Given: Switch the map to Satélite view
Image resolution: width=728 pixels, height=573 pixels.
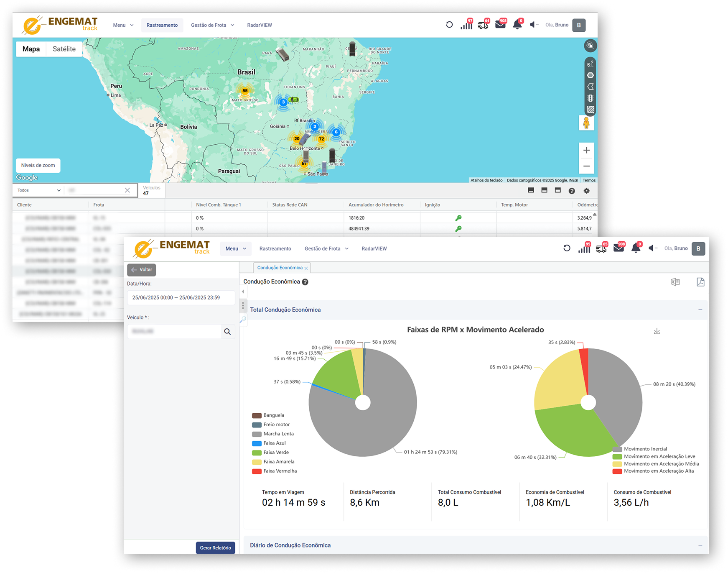Looking at the screenshot, I should click(64, 49).
